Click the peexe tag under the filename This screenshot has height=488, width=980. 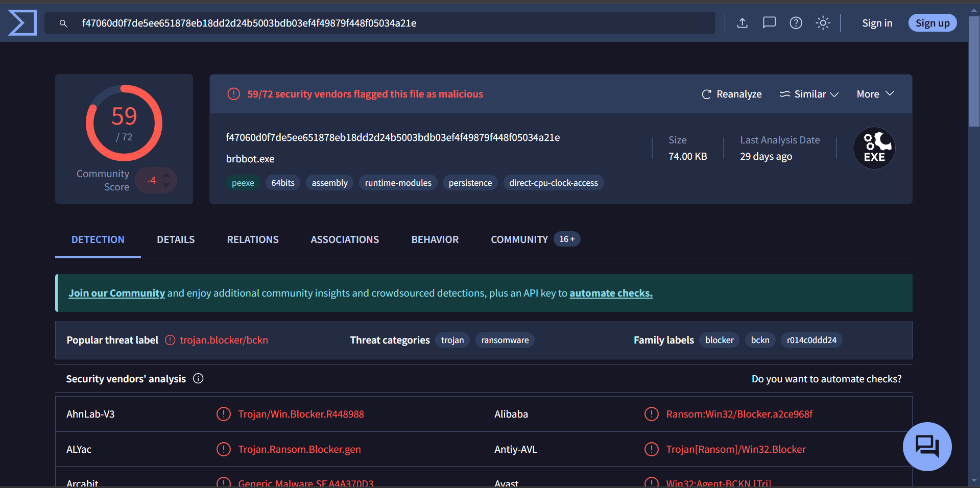pos(243,182)
